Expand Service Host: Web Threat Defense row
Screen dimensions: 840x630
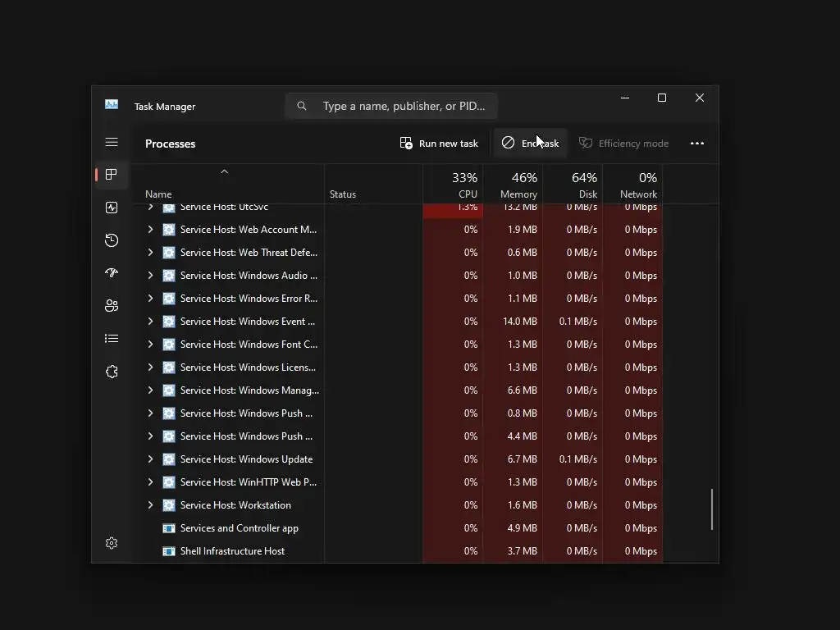click(x=151, y=253)
